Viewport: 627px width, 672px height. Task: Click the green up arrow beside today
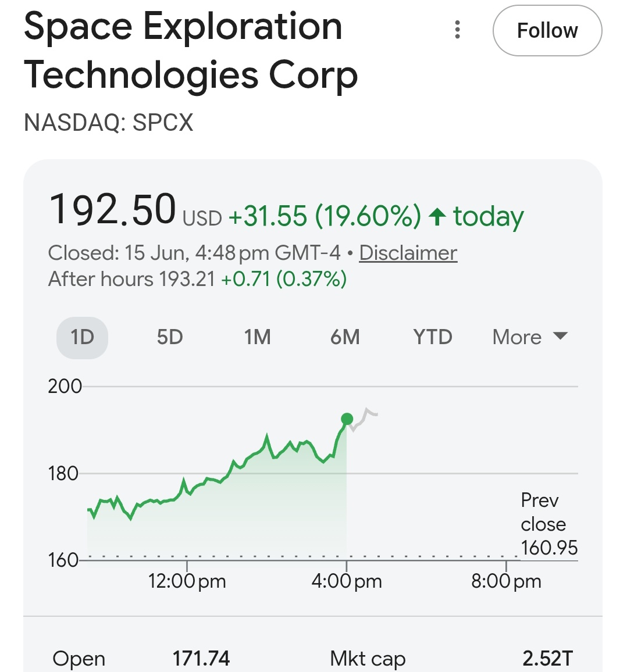(x=437, y=216)
